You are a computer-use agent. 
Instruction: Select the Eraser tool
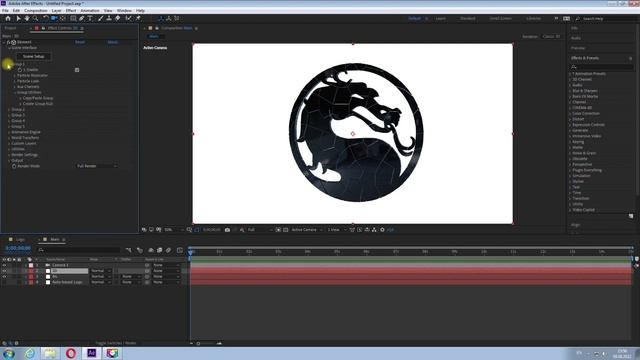(118, 18)
